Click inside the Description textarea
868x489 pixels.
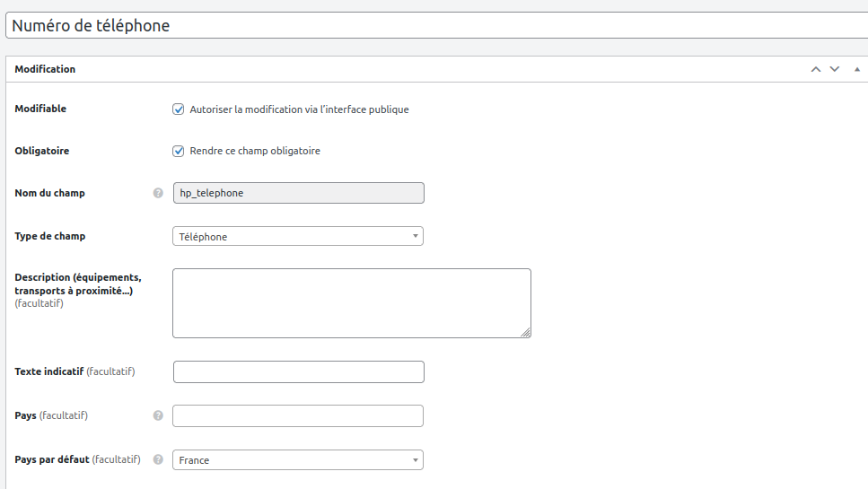(352, 303)
